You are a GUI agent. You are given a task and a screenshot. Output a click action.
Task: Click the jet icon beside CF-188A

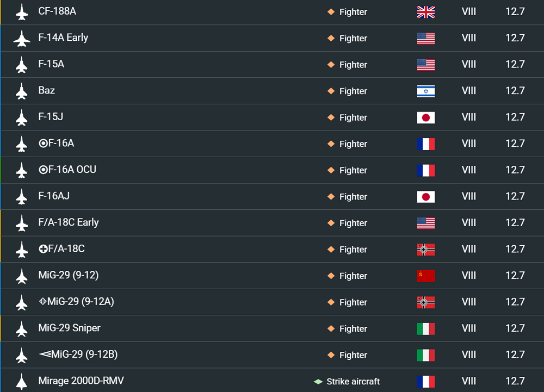tap(22, 12)
